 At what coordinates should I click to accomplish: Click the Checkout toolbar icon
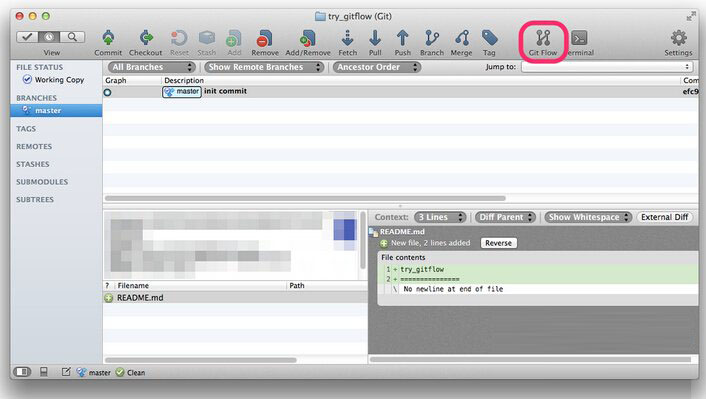click(145, 38)
